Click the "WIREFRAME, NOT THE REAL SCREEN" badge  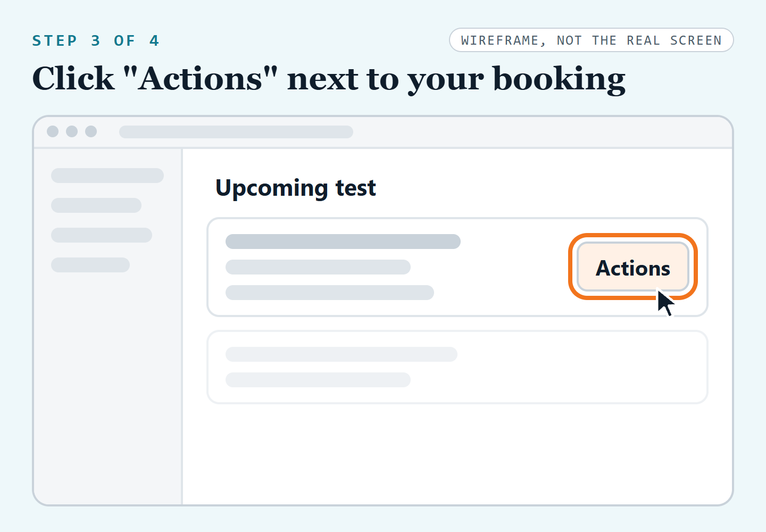[x=592, y=40]
